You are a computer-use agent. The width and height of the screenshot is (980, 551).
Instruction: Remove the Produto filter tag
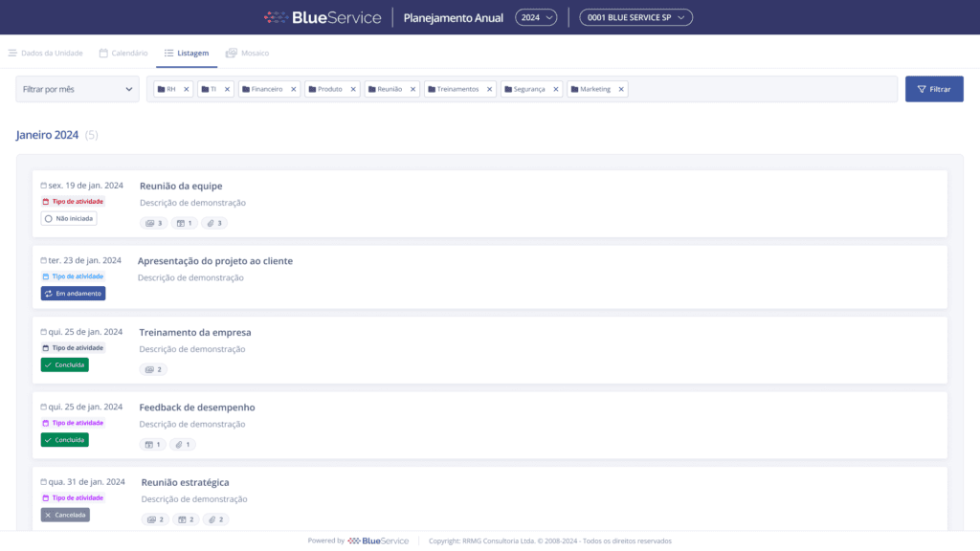click(353, 89)
